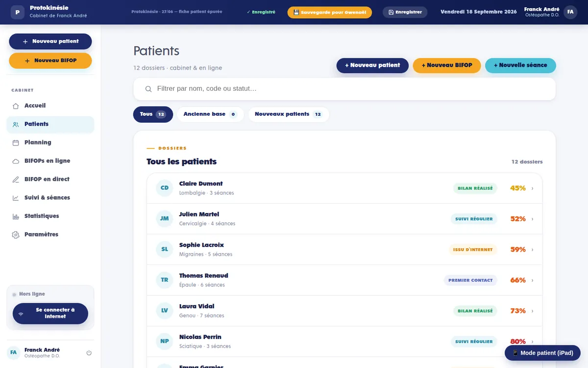Screen dimensions: 588x368
Task: Click Nicolas Perrin's NP avatar
Action: (165, 341)
